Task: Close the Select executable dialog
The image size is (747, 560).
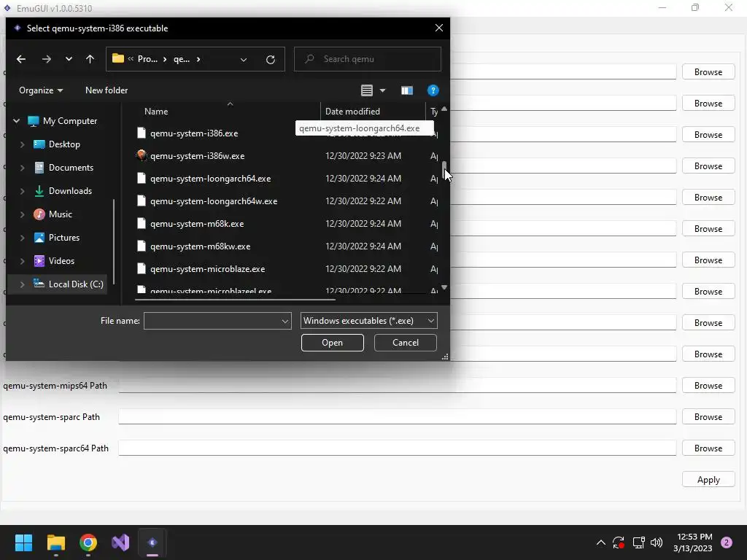Action: (438, 28)
